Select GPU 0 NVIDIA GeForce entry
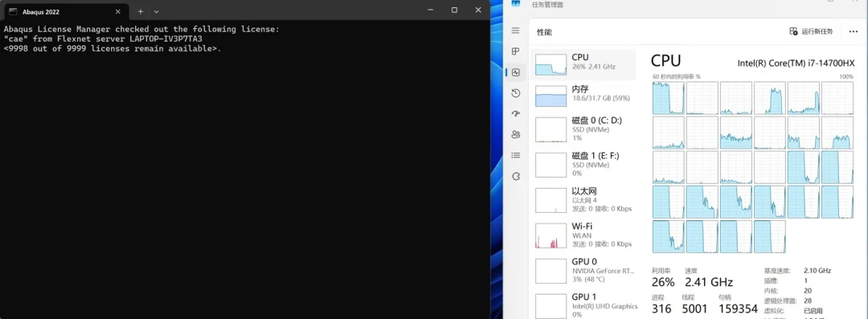 [584, 270]
